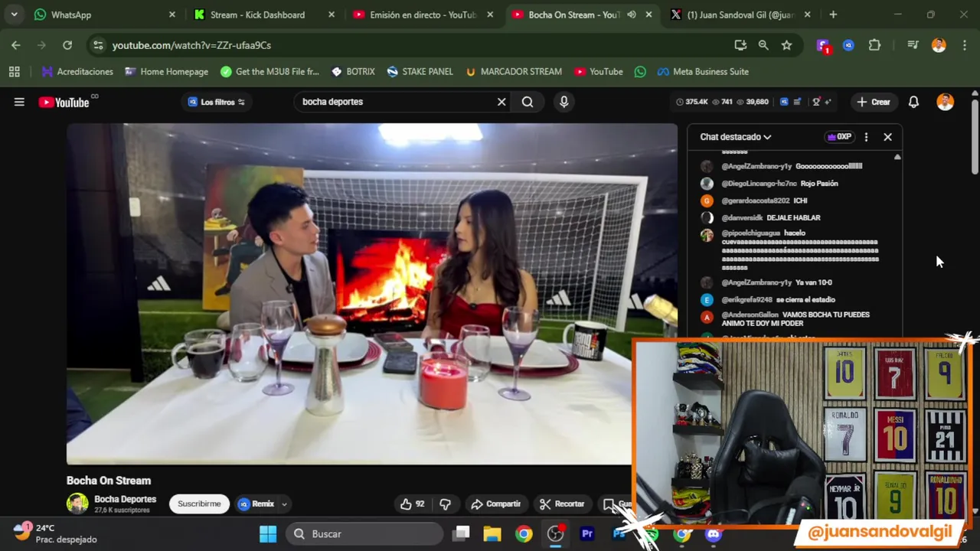
Task: Click the Crear button
Action: click(874, 102)
